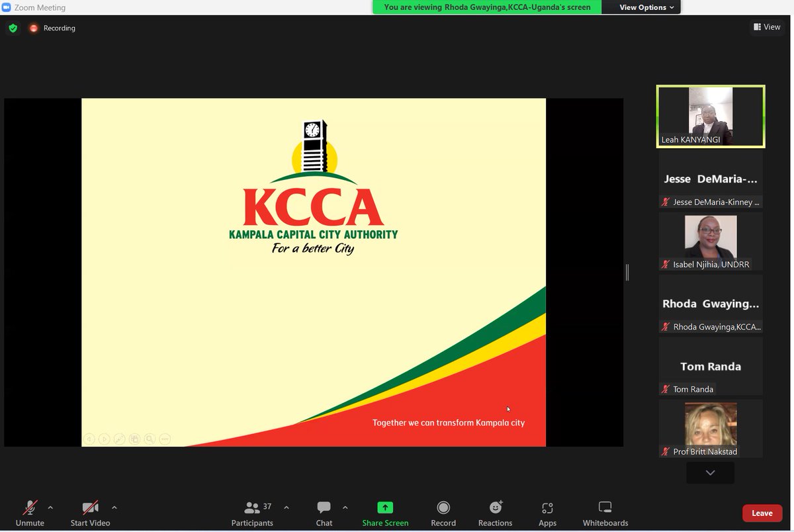This screenshot has height=532, width=794.
Task: Expand participants options caret
Action: [x=286, y=508]
